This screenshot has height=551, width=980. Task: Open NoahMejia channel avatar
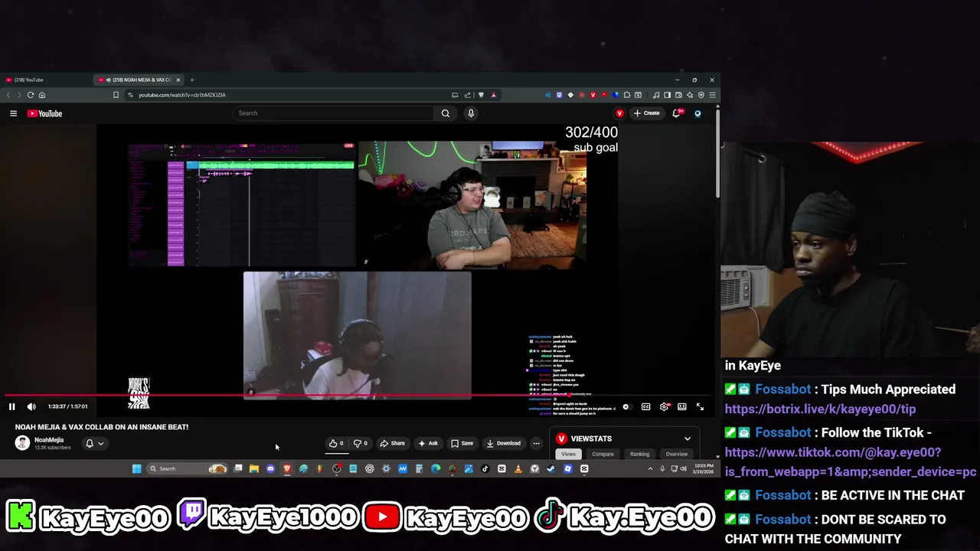pos(22,443)
